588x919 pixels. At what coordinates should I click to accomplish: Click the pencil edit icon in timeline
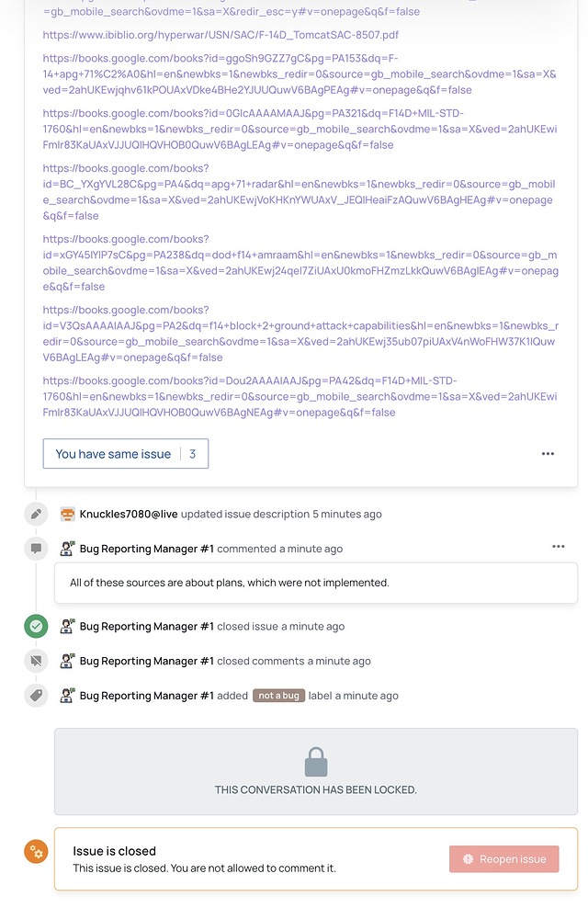point(36,514)
